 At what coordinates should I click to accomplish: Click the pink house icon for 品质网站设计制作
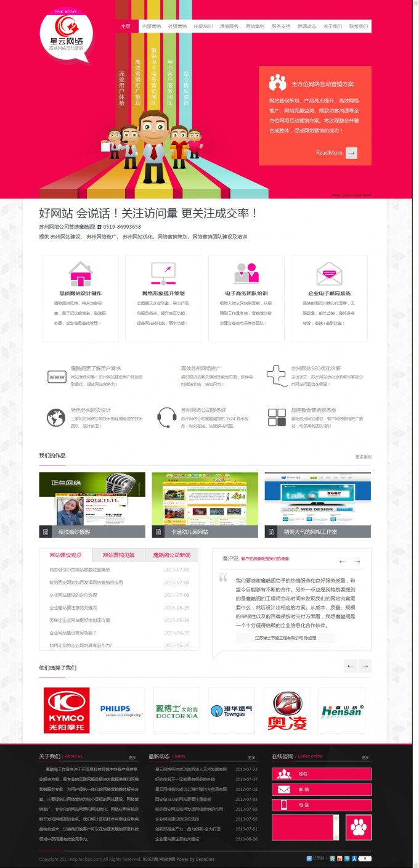coord(81,272)
